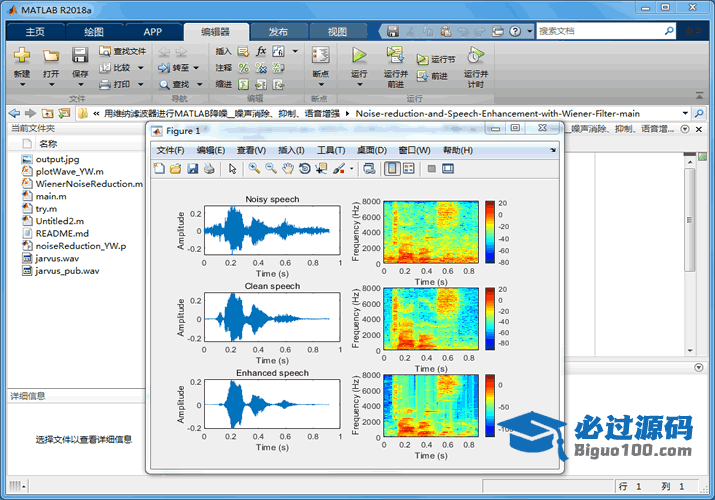This screenshot has width=715, height=500.
Task: Click the first plot's colorbar
Action: point(490,232)
